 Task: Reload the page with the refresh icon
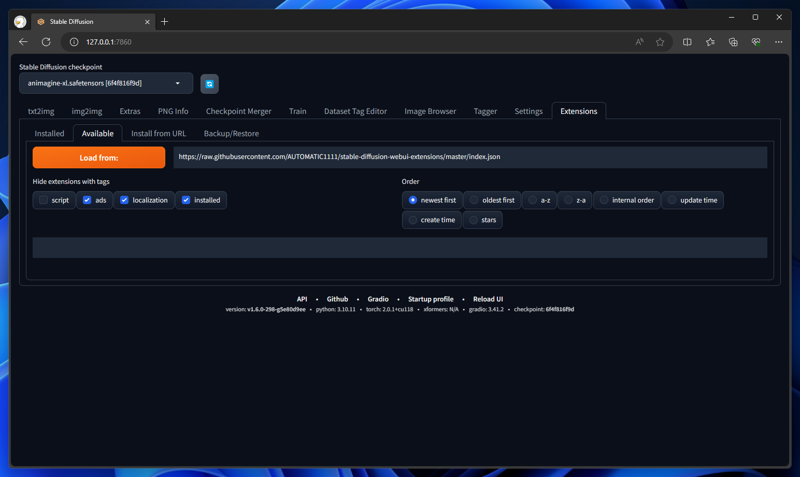(x=46, y=42)
